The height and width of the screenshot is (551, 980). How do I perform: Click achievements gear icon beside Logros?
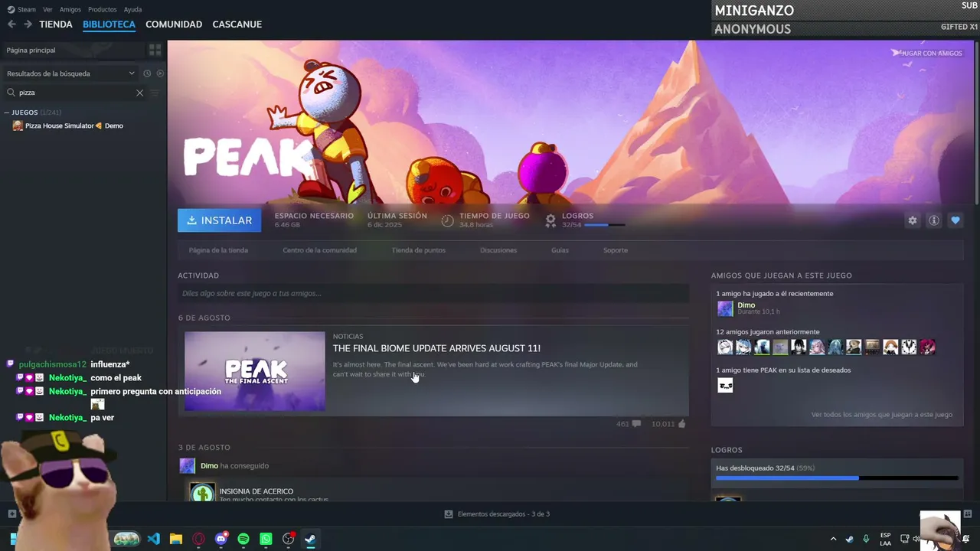(550, 220)
